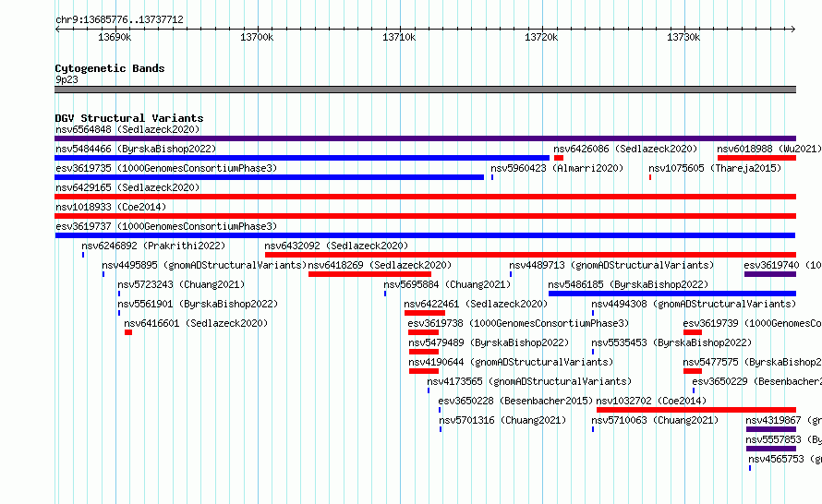Select the nsv6018988 (Wu2021) variant label
Screen dimensions: 822x504
[769, 149]
